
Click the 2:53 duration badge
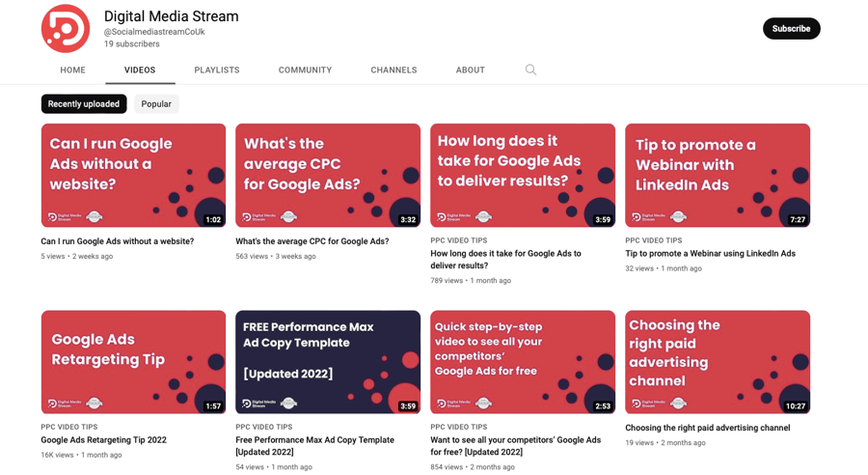pyautogui.click(x=603, y=405)
